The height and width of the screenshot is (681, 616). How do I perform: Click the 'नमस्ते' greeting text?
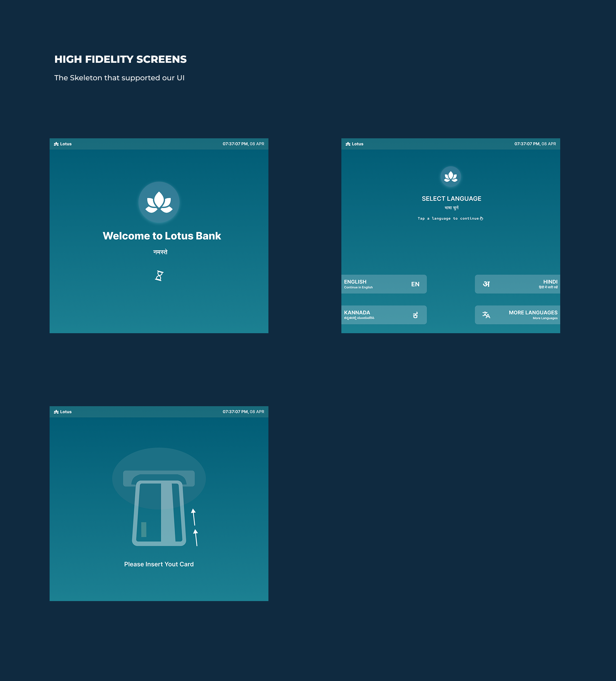click(160, 252)
